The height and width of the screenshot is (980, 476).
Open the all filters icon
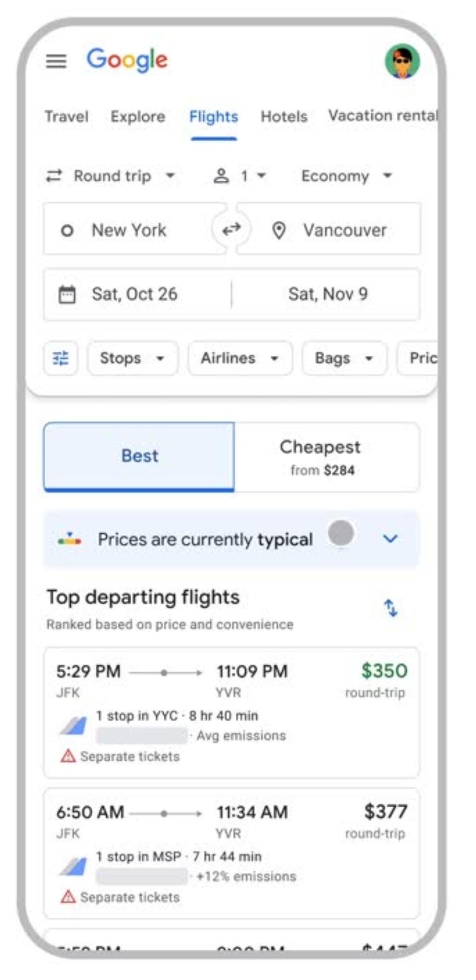[x=61, y=358]
